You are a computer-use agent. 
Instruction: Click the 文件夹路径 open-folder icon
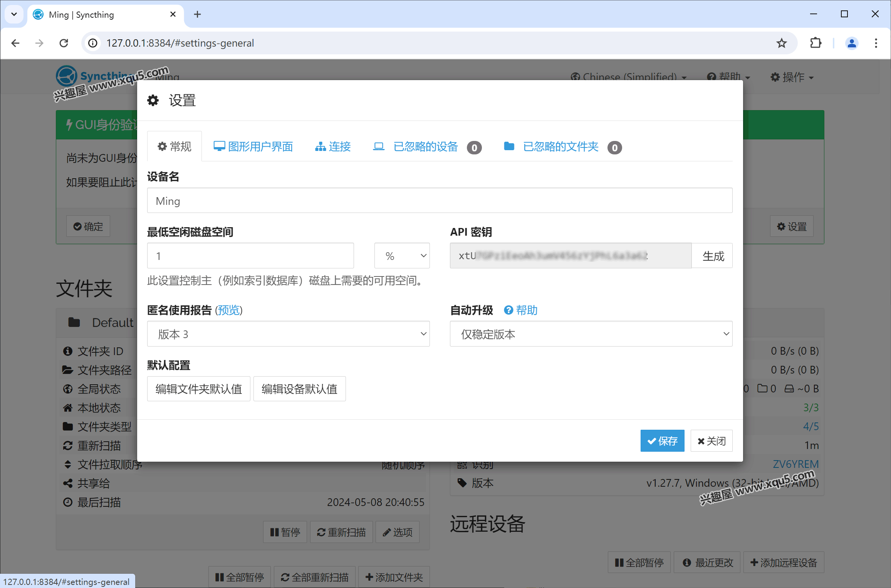(x=68, y=370)
